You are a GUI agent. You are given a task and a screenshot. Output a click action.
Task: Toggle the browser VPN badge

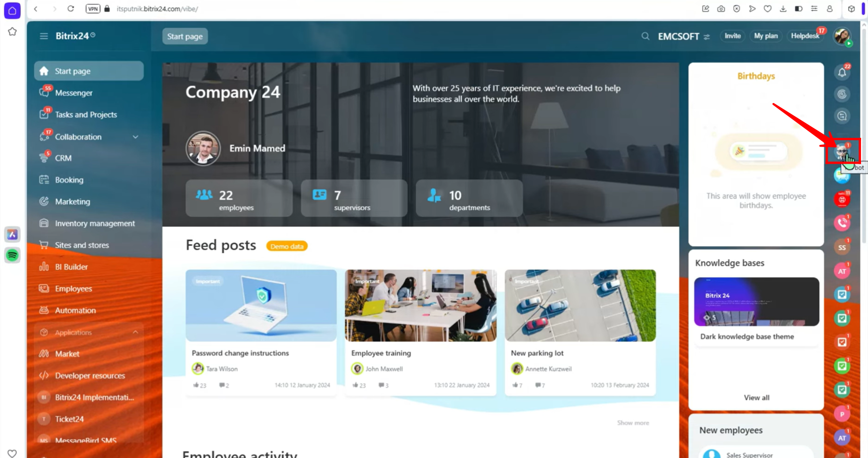93,9
